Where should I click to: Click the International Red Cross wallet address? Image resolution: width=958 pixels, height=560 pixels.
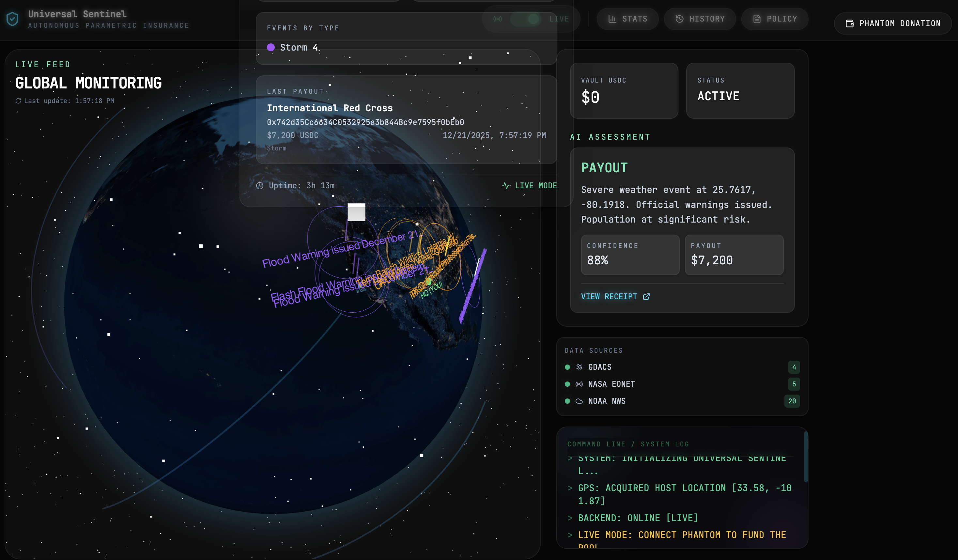(365, 122)
